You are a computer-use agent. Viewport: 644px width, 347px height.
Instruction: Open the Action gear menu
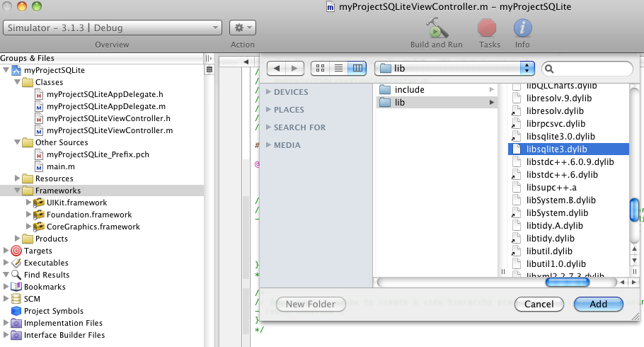click(243, 28)
